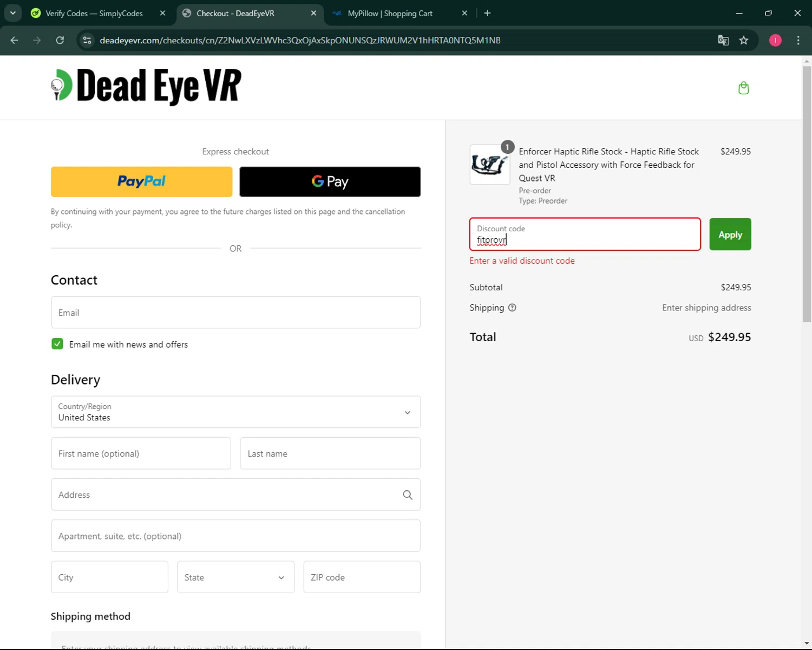Uncheck Email me with news and offers
The image size is (812, 650).
57,344
